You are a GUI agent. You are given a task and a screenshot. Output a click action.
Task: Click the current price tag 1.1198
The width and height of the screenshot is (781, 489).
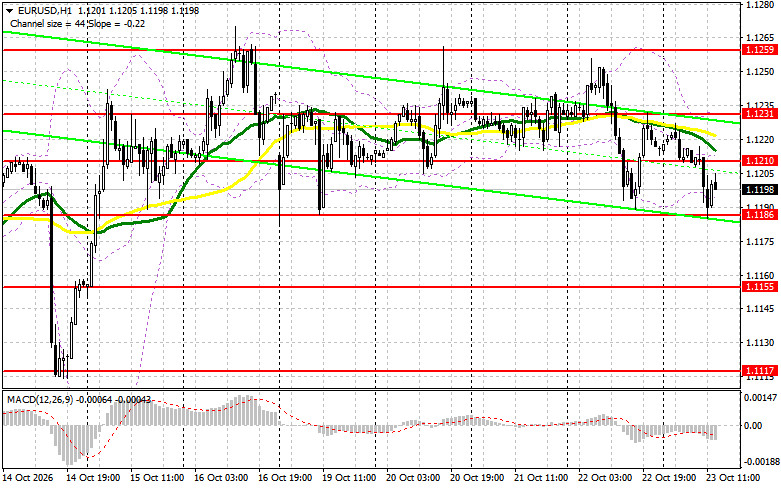[x=759, y=190]
